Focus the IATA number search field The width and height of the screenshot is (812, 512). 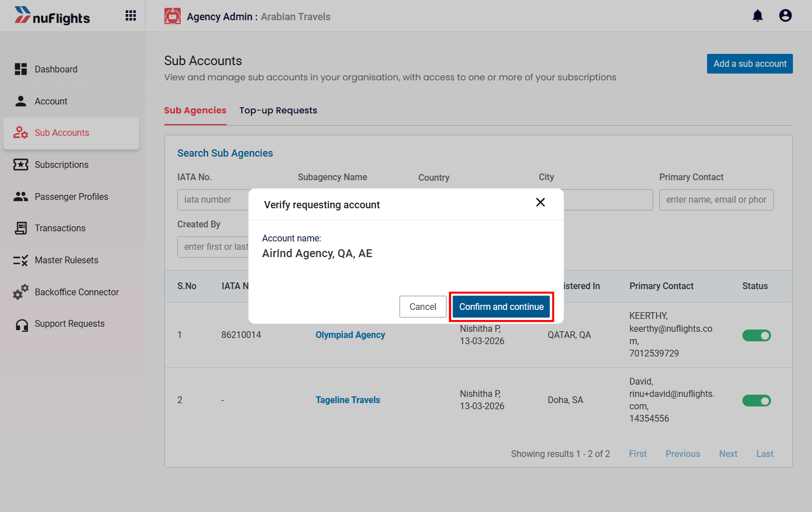pos(213,200)
